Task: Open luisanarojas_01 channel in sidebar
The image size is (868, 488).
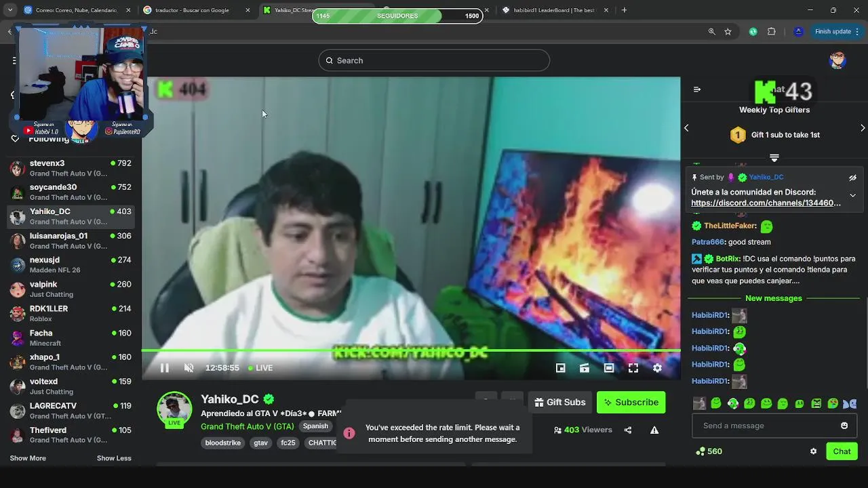Action: click(x=71, y=241)
